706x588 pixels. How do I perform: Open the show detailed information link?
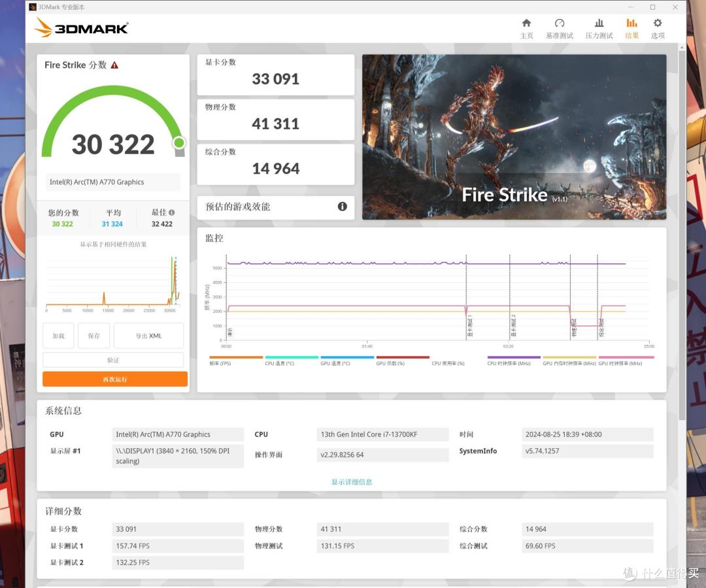click(x=352, y=482)
